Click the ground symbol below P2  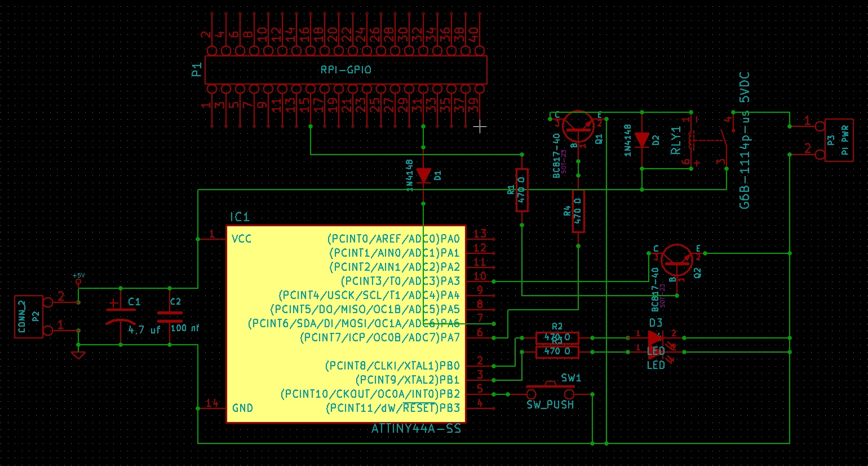click(78, 355)
